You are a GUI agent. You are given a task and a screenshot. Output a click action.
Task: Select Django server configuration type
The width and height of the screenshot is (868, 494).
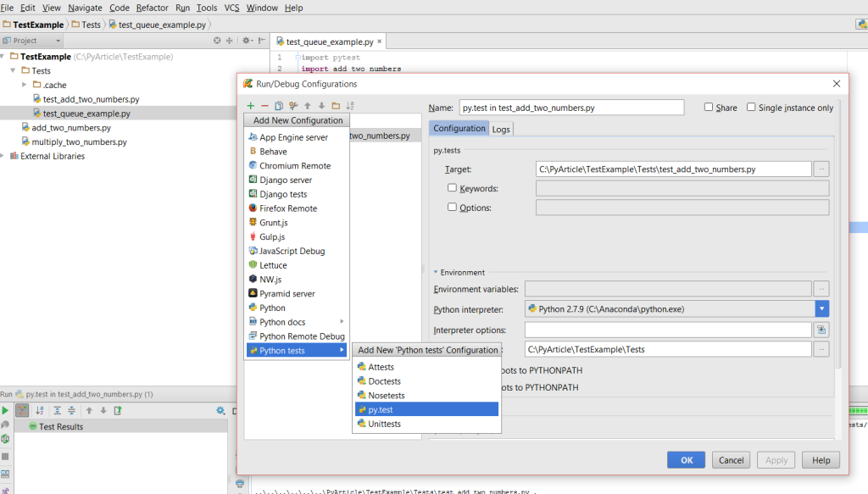pos(297,180)
